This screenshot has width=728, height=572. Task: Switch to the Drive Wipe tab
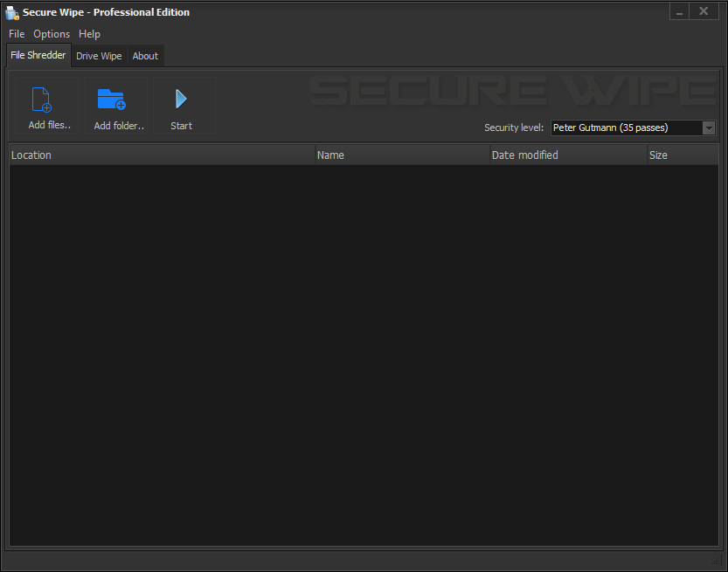tap(99, 56)
